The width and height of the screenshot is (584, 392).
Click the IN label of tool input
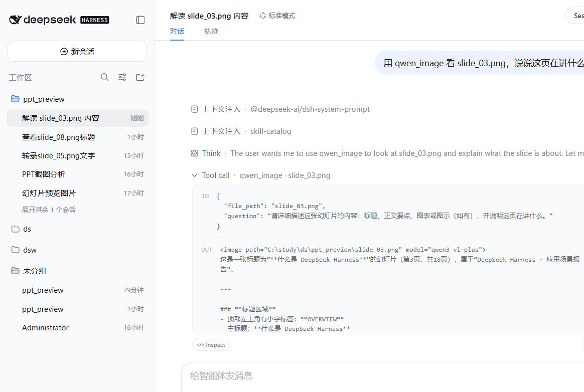point(205,196)
